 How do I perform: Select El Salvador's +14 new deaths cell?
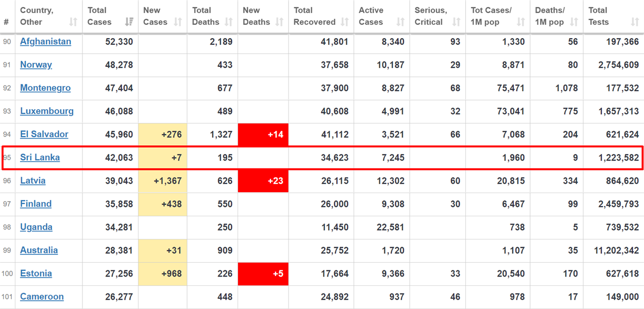click(263, 134)
